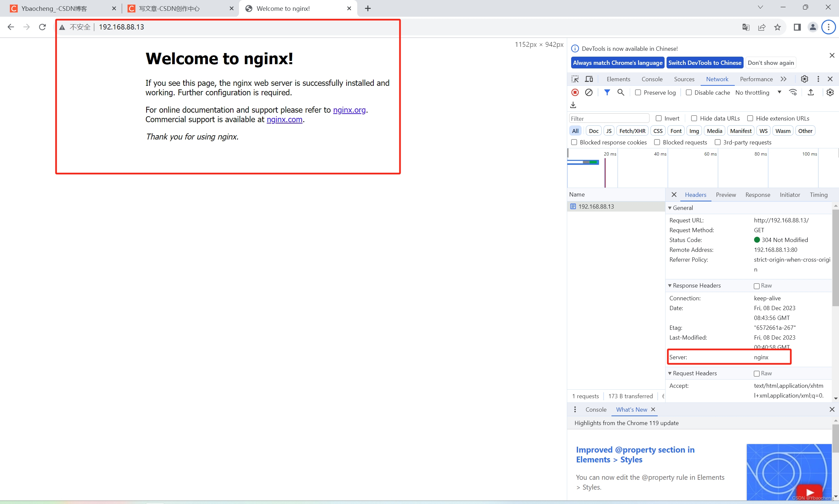Clear the network log
Viewport: 839px width, 504px height.
pyautogui.click(x=589, y=92)
